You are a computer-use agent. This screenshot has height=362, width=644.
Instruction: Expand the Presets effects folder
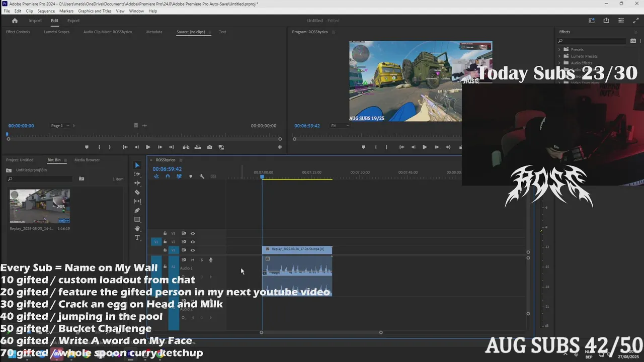[559, 49]
